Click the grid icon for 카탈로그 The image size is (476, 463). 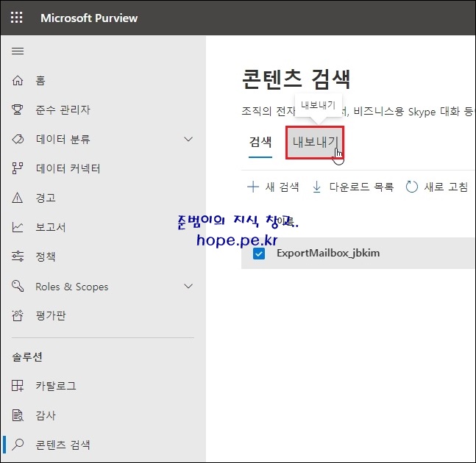pos(18,386)
